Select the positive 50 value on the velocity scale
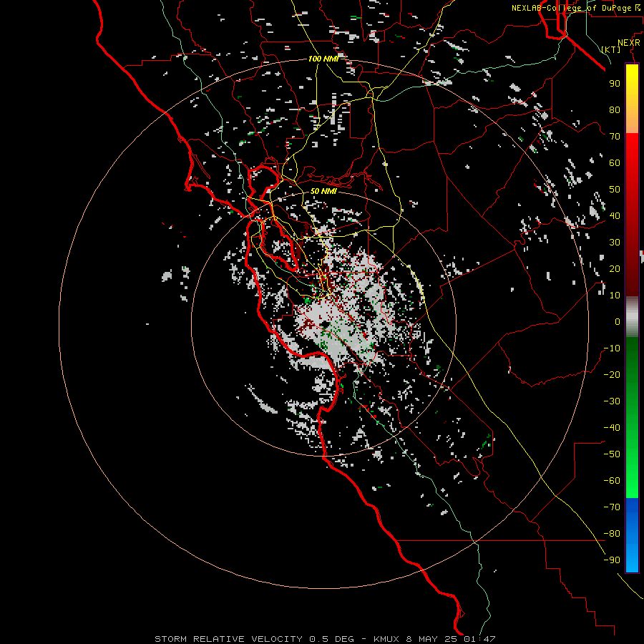The image size is (644, 644). [615, 190]
